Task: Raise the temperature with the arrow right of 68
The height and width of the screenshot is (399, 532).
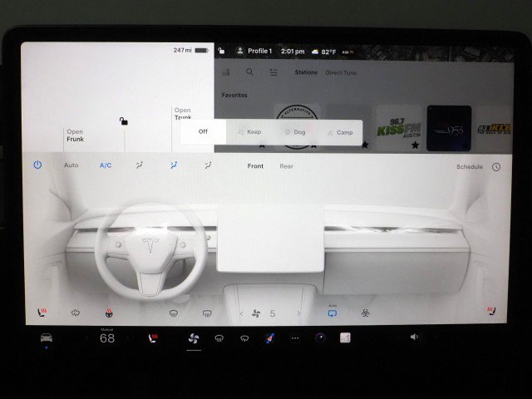Action: 128,338
